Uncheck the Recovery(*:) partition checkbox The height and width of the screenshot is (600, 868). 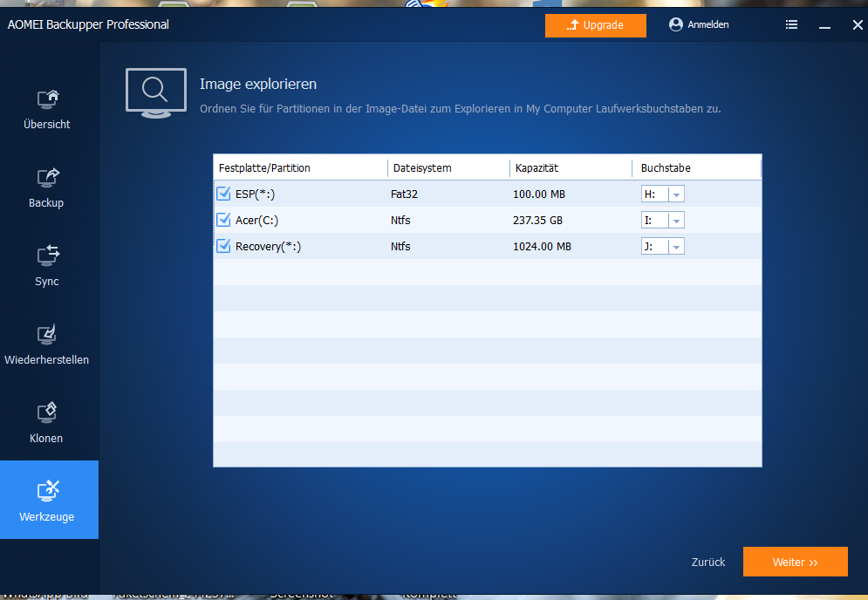pyautogui.click(x=223, y=246)
